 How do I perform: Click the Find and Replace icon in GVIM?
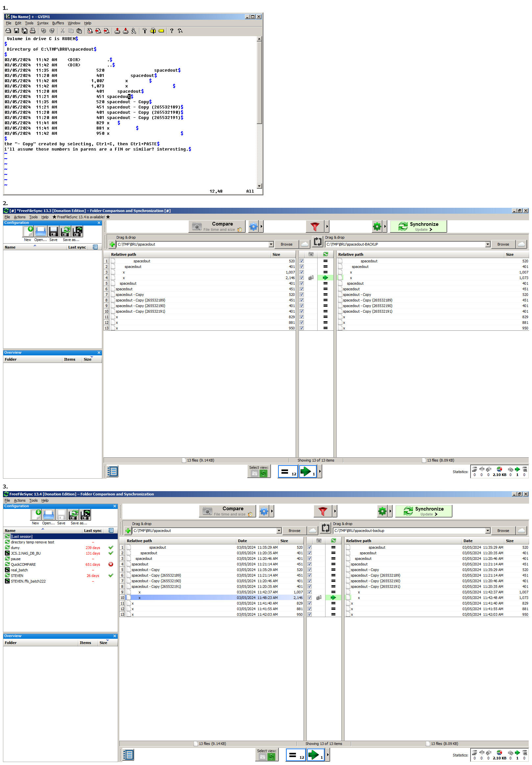pos(90,31)
